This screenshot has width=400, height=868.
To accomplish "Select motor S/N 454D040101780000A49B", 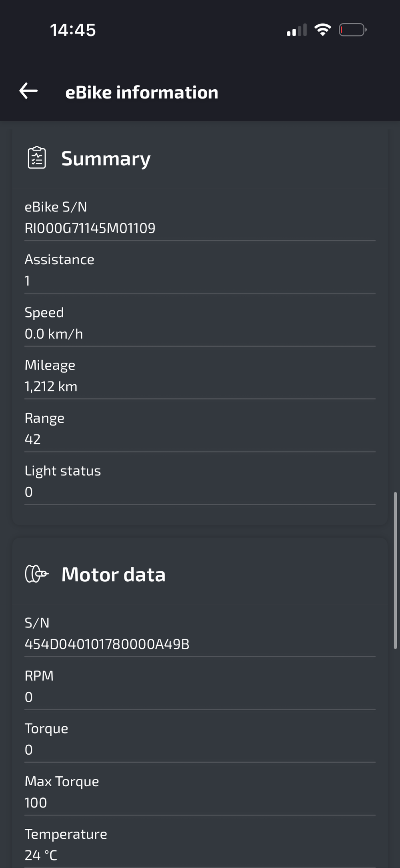I will 107,644.
